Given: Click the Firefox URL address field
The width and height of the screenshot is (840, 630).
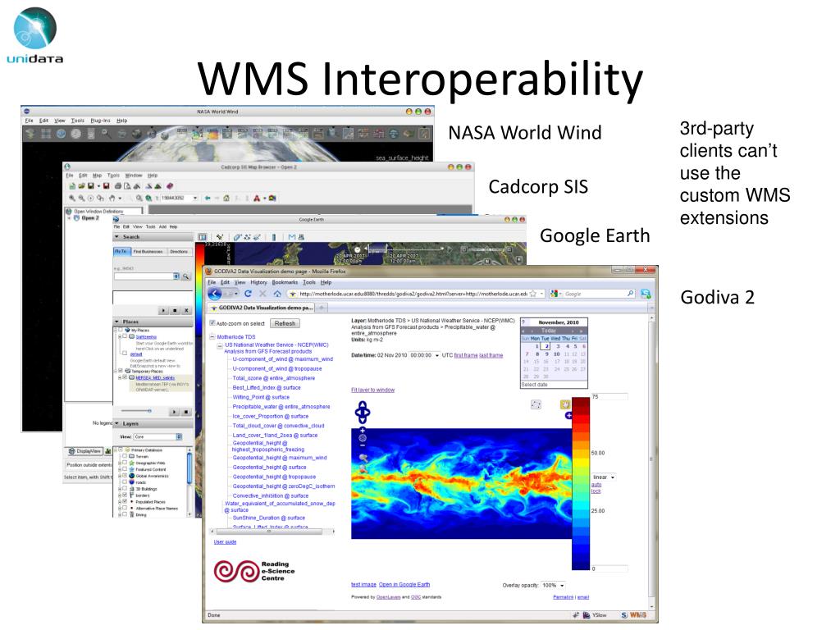Looking at the screenshot, I should [x=413, y=294].
